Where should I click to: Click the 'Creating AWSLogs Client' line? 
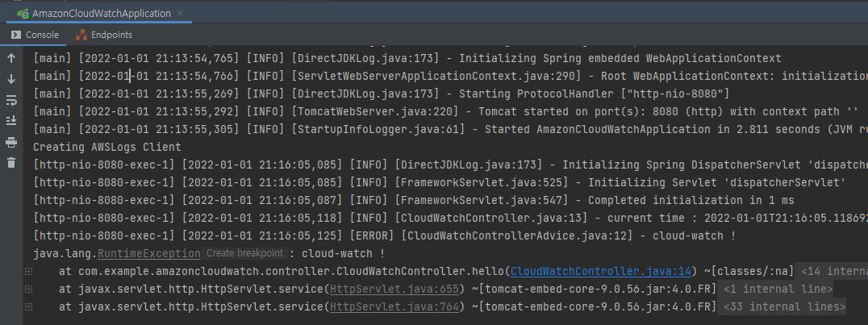106,148
